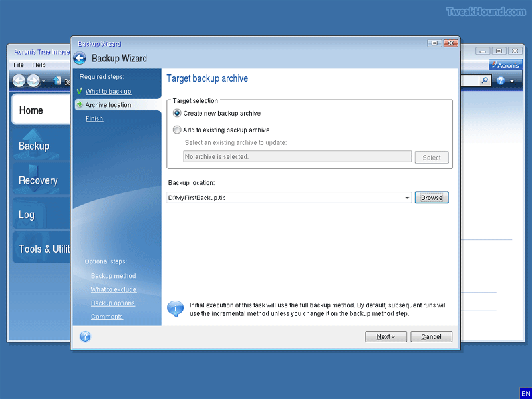Click the disabled Select archive button

click(432, 158)
